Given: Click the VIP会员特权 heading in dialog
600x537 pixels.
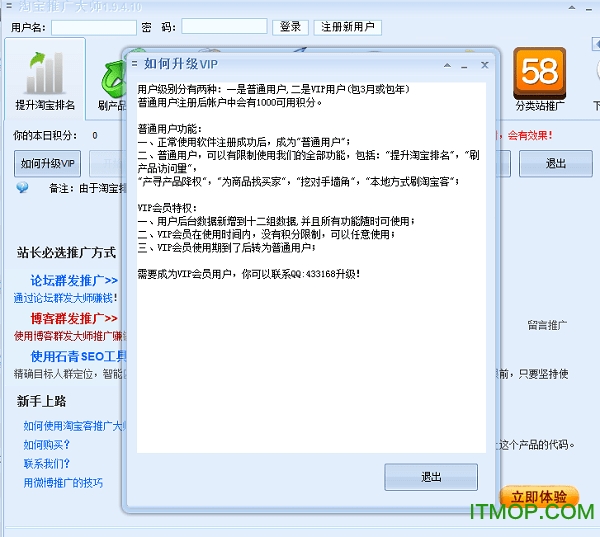Looking at the screenshot, I should click(x=167, y=208).
